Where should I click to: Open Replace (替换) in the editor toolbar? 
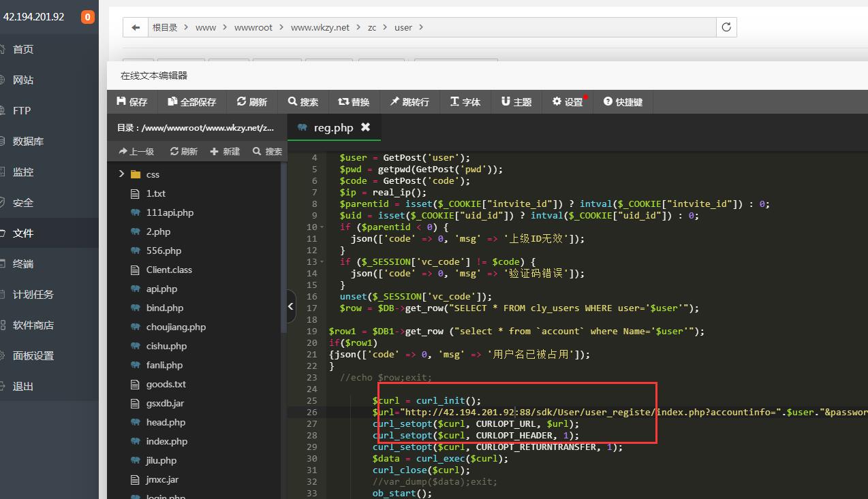[354, 101]
